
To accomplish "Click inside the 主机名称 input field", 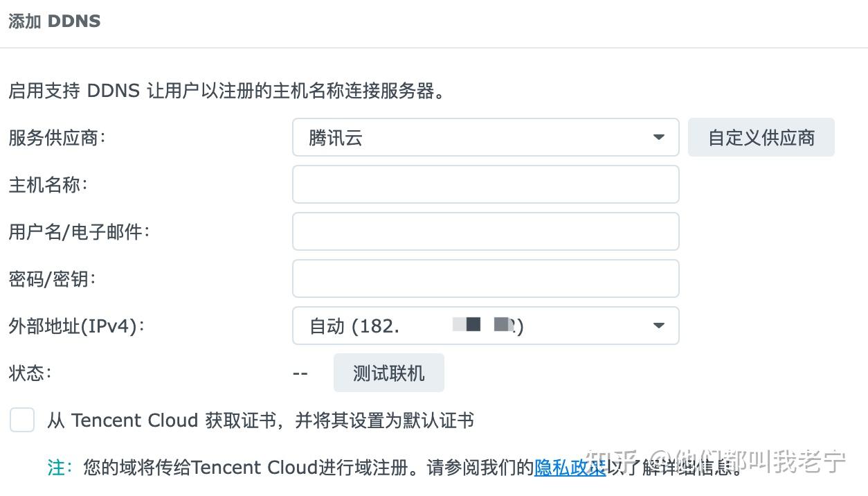I will pos(485,184).
